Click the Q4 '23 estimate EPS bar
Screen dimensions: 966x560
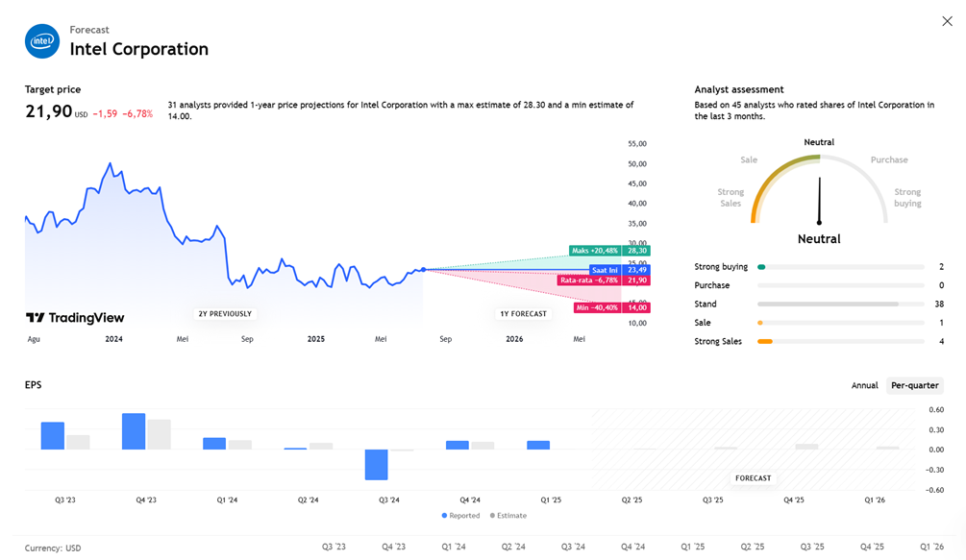(x=159, y=434)
